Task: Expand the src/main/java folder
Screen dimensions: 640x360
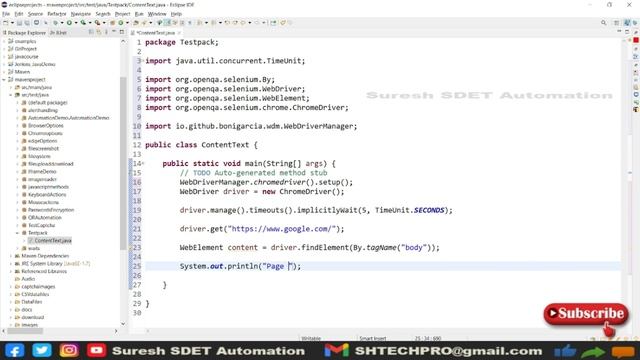Action: click(x=11, y=87)
